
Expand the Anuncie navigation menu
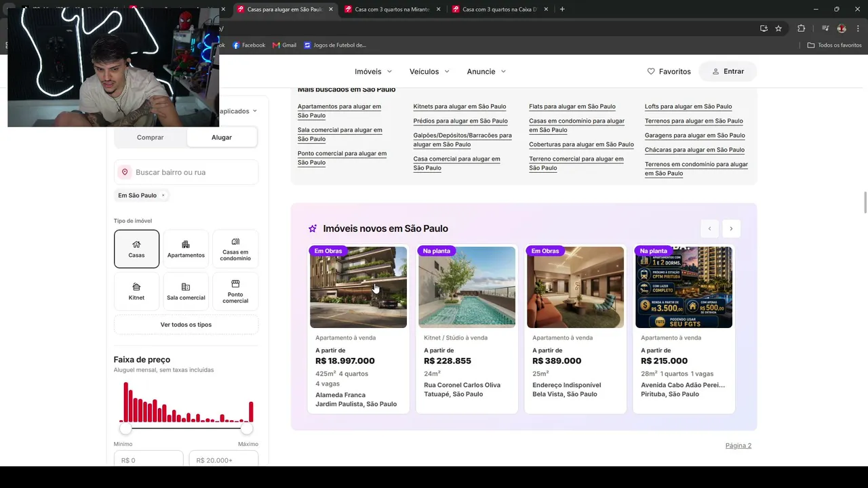pos(486,71)
